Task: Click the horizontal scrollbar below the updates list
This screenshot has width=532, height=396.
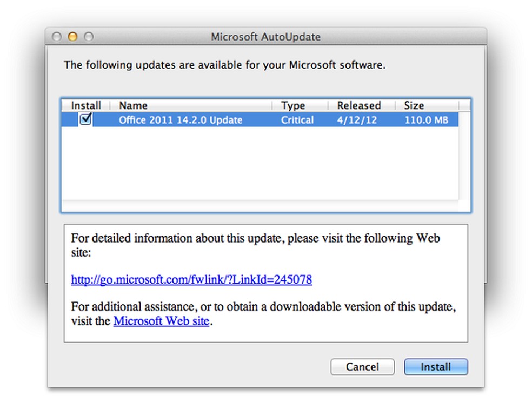Action: click(260, 206)
